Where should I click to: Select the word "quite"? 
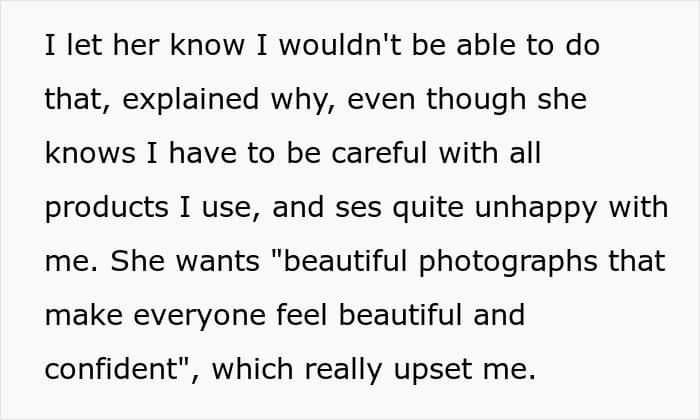click(x=428, y=209)
